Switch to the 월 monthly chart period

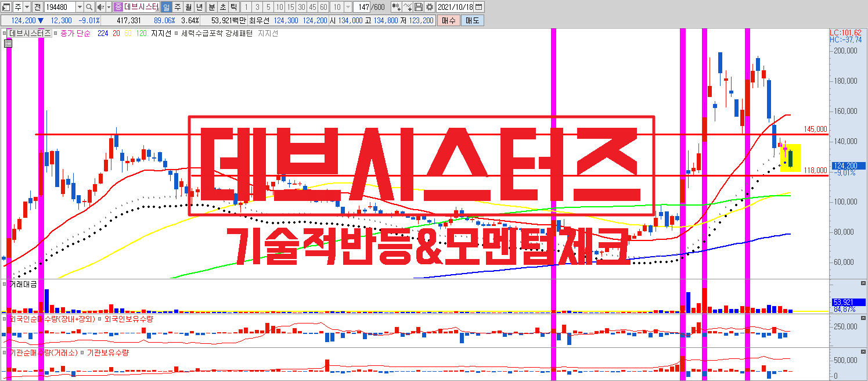[189, 7]
